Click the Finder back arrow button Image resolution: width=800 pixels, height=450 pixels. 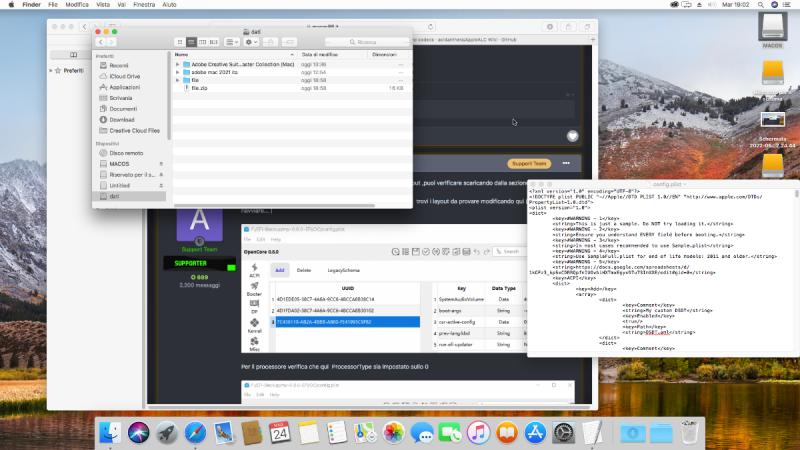tap(99, 42)
